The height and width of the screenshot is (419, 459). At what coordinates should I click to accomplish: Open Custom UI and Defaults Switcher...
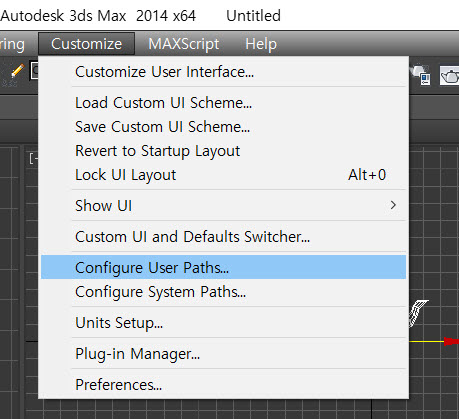pyautogui.click(x=223, y=236)
